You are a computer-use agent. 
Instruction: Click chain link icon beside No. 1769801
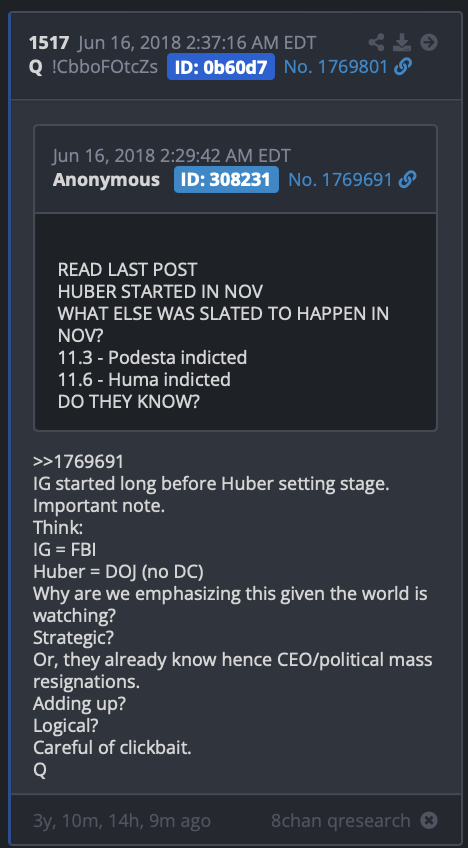[x=404, y=67]
